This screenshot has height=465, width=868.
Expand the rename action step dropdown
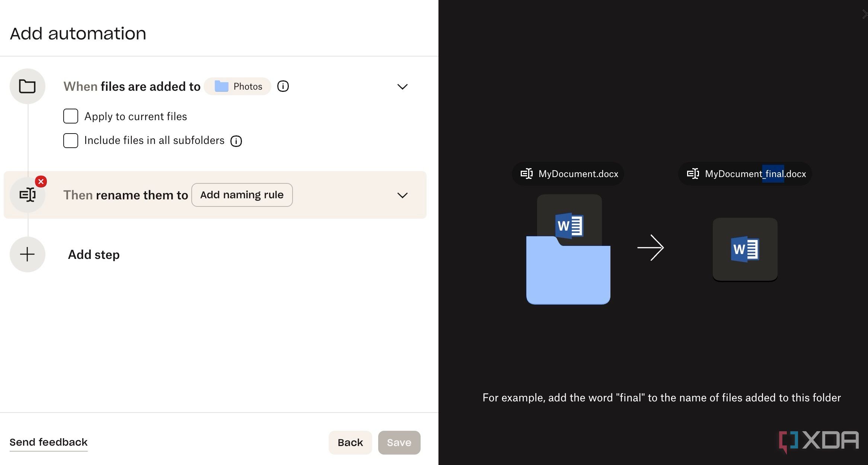coord(402,195)
